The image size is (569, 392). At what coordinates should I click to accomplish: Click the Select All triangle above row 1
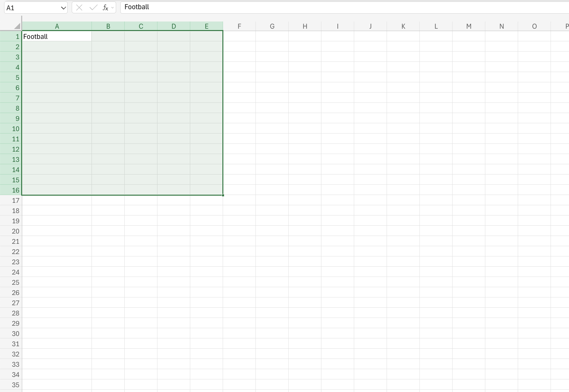[16, 25]
